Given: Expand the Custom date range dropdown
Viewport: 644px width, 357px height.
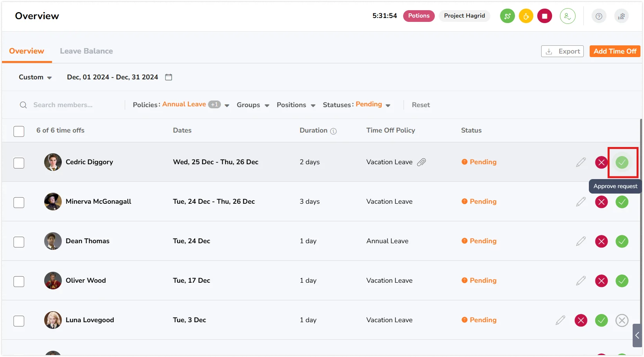Looking at the screenshot, I should point(35,77).
